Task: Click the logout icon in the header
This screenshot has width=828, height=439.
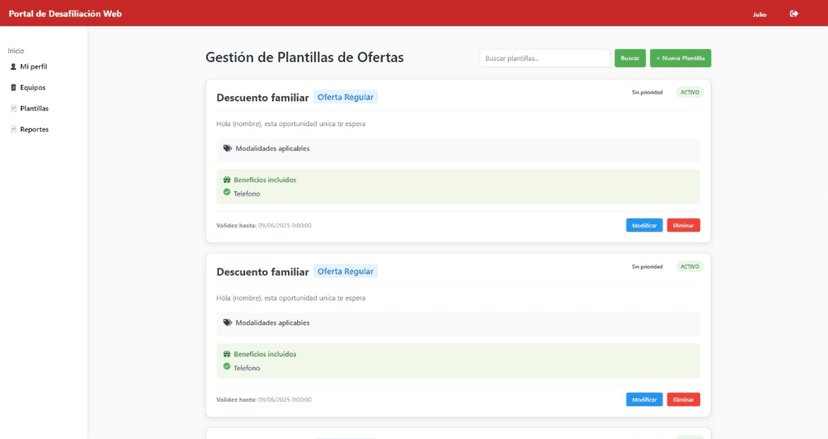Action: point(794,14)
